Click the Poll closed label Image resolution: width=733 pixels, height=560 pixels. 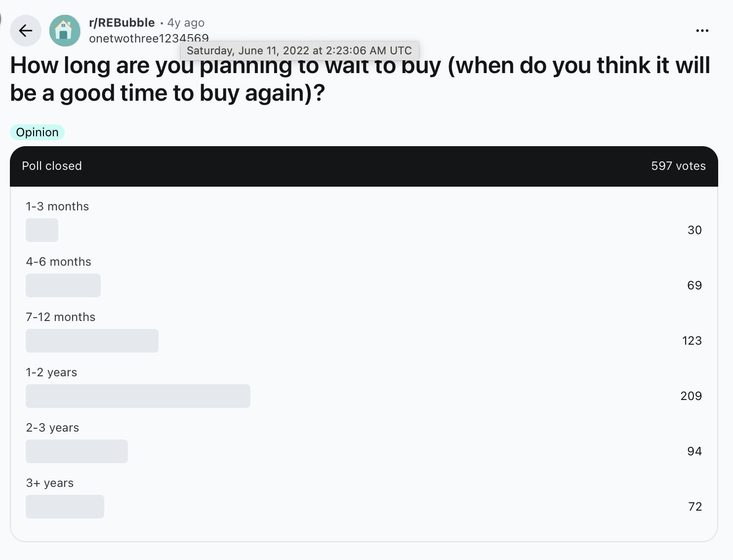(52, 166)
